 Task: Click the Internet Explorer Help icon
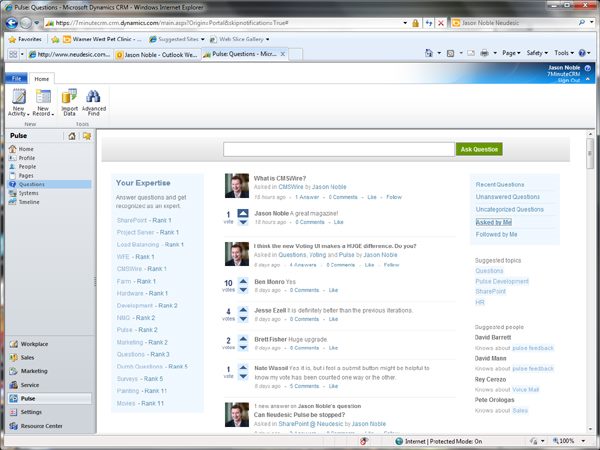coord(582,53)
